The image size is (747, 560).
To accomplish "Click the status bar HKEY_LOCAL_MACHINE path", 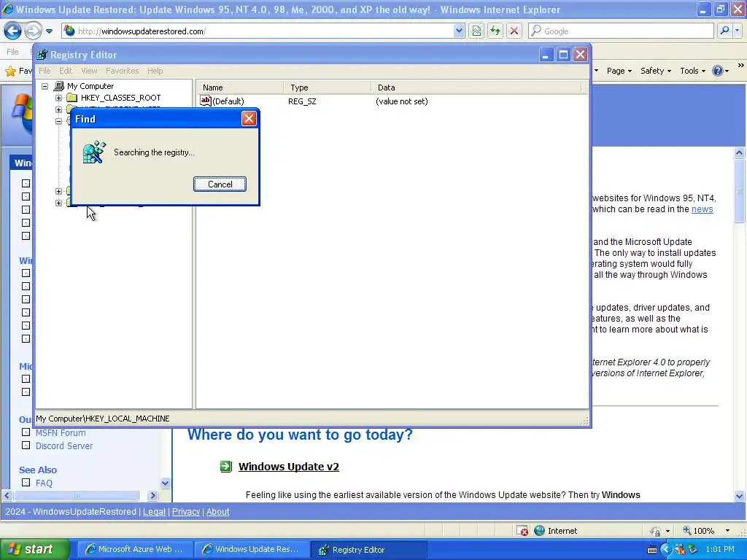I will [x=103, y=419].
